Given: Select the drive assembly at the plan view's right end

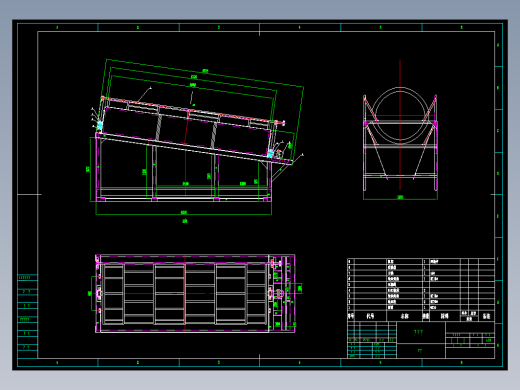Looking at the screenshot, I should point(282,294).
